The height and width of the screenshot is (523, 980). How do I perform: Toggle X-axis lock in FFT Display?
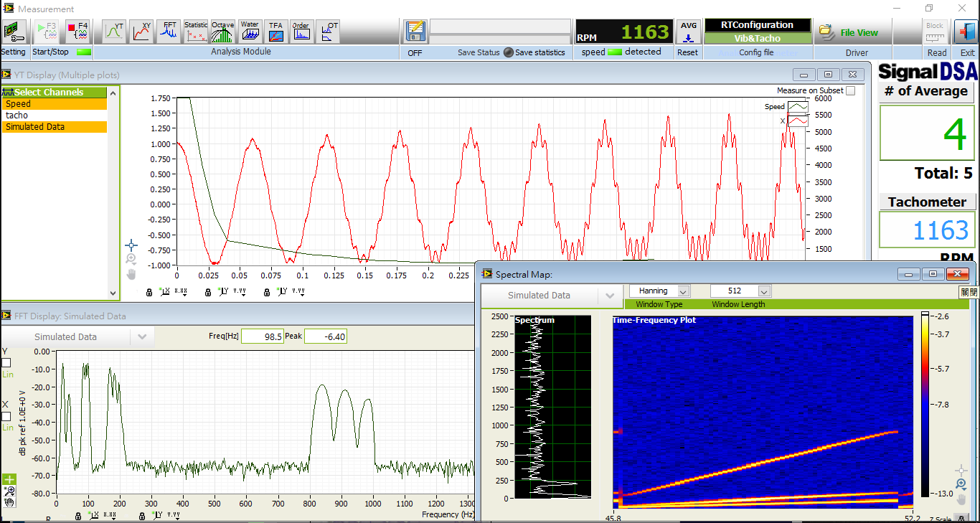coord(79,515)
